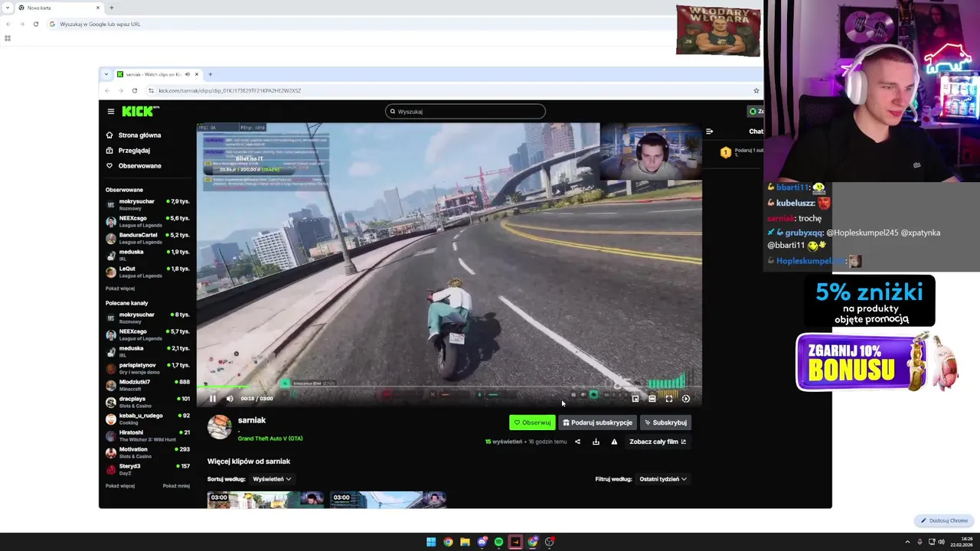Mute the clip volume speaker

point(230,399)
